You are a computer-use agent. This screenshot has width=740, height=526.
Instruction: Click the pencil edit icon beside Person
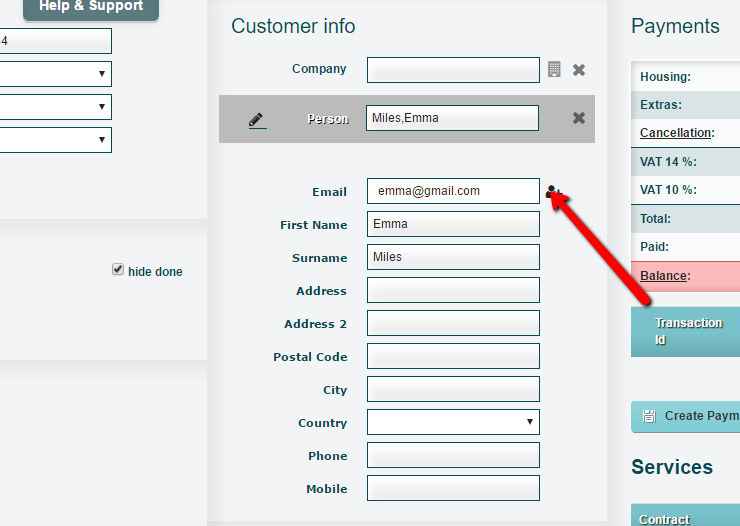point(257,120)
